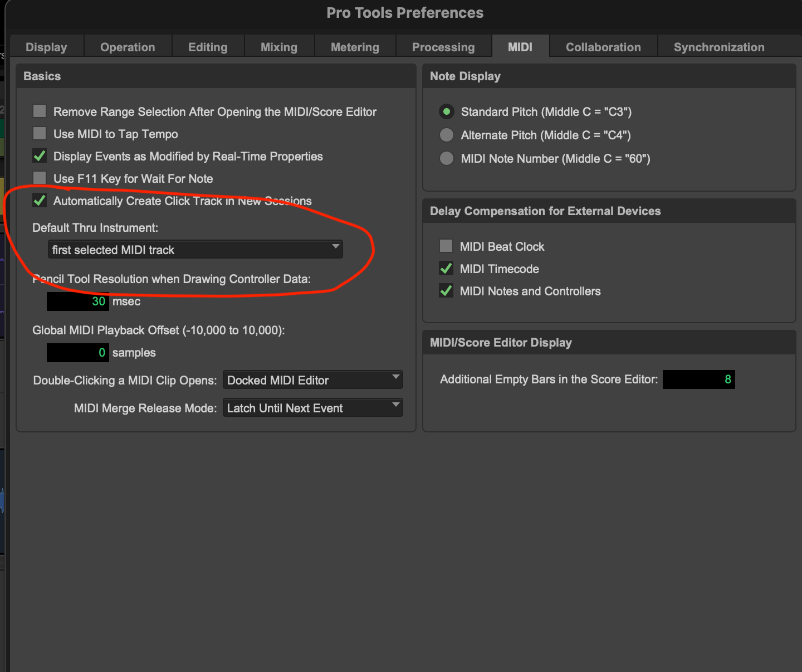Click the Pro Tools Preferences title

pyautogui.click(x=405, y=13)
